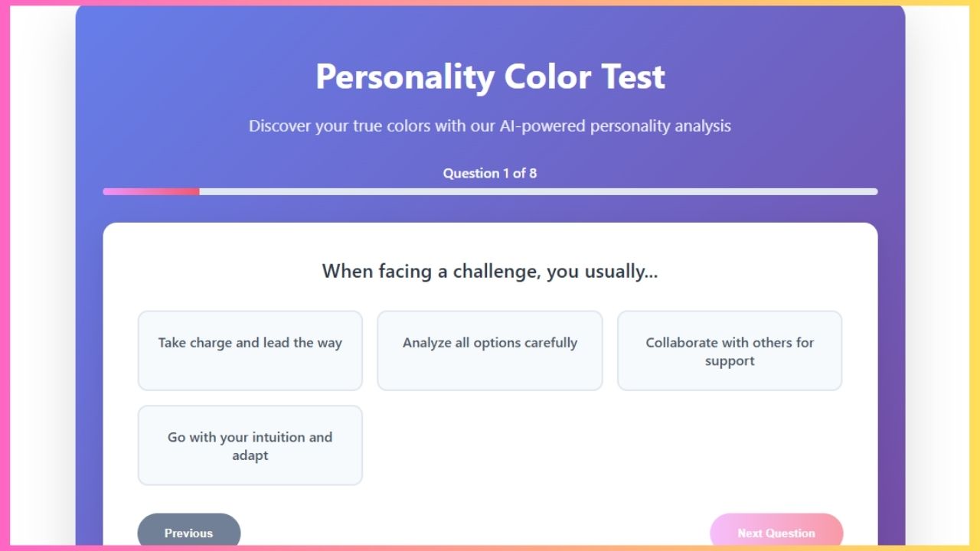This screenshot has width=980, height=551.
Task: Select answer "Take charge and lead the way"
Action: (250, 350)
